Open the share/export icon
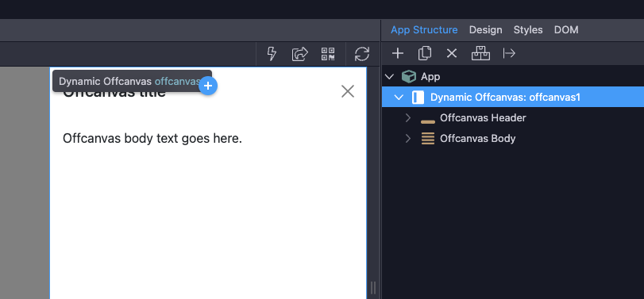Viewport: 644px width, 299px height. point(300,54)
